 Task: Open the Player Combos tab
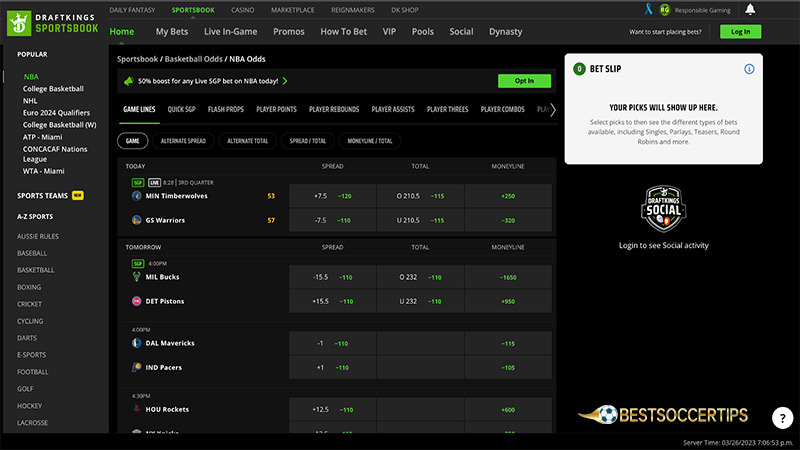(503, 109)
